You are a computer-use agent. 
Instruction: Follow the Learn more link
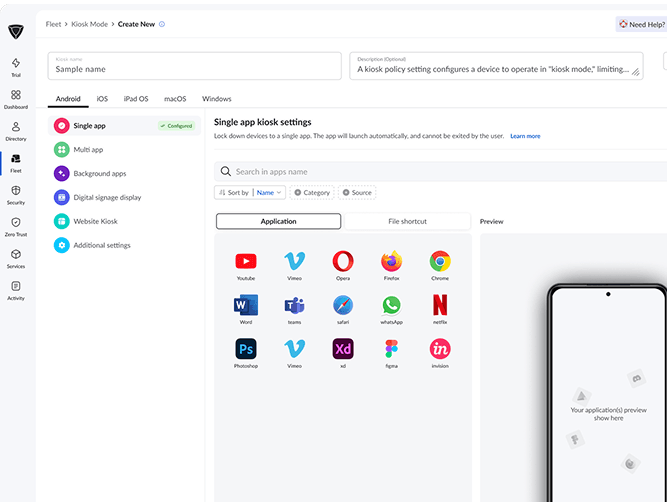[x=525, y=136]
